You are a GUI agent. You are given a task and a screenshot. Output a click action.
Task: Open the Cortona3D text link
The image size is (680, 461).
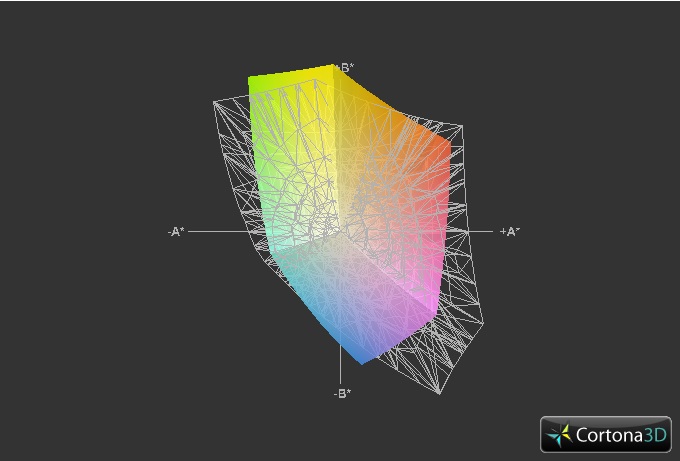(619, 435)
